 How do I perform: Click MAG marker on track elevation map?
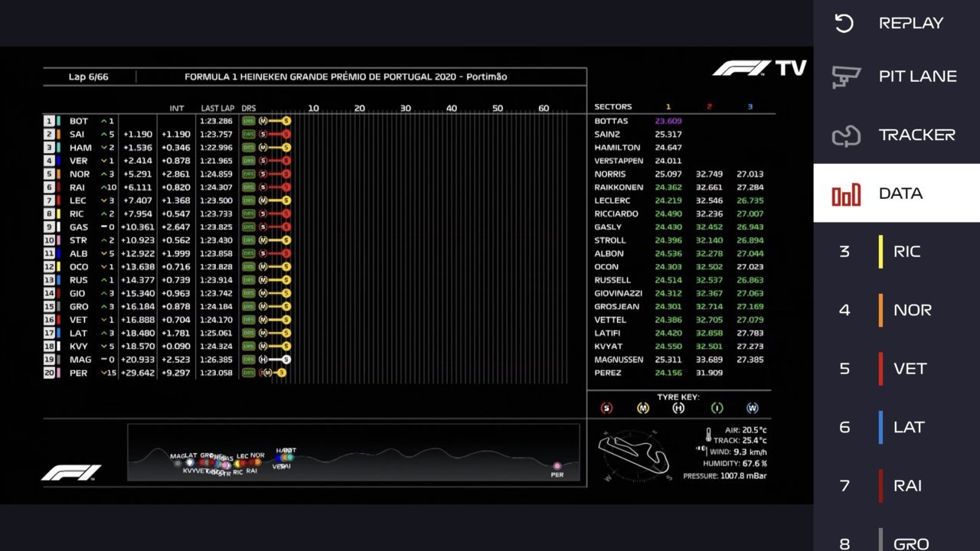[178, 462]
